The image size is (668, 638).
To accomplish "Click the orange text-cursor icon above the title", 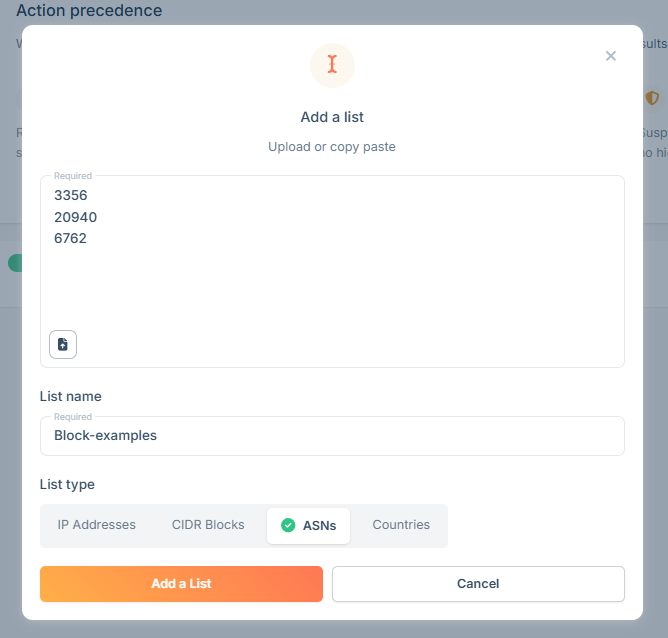I will coord(332,65).
